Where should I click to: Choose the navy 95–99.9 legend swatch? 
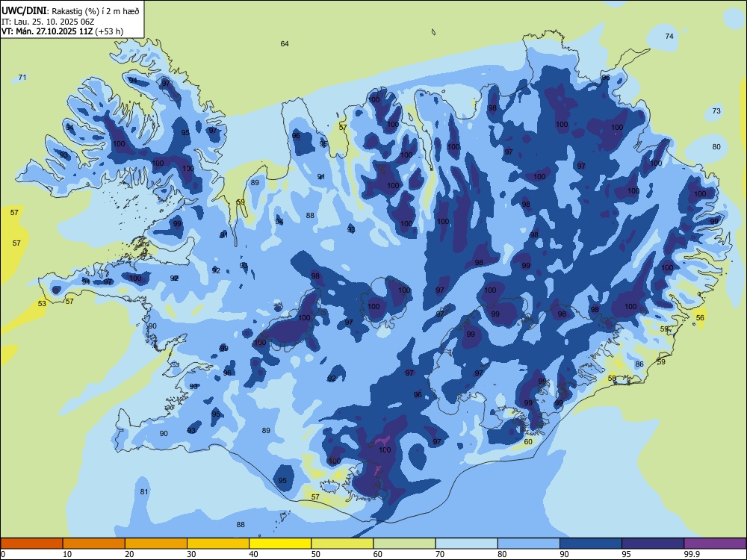point(653,544)
